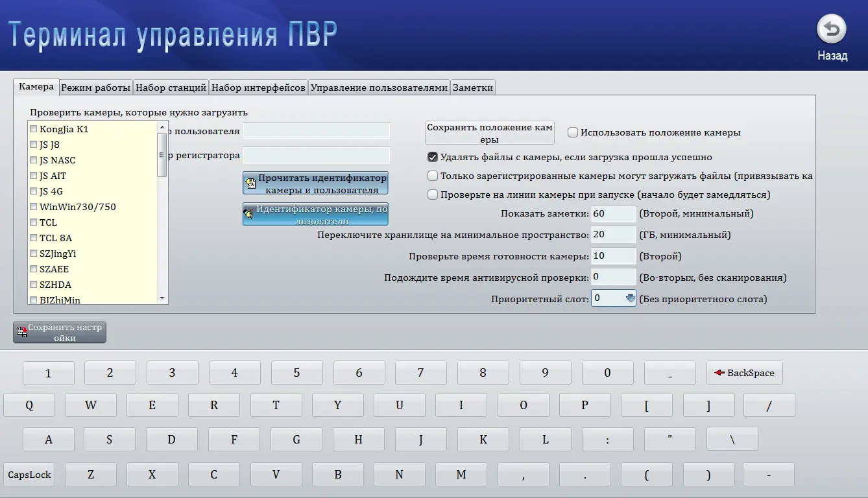Enable Использовать положение камеры checkbox

pyautogui.click(x=573, y=133)
